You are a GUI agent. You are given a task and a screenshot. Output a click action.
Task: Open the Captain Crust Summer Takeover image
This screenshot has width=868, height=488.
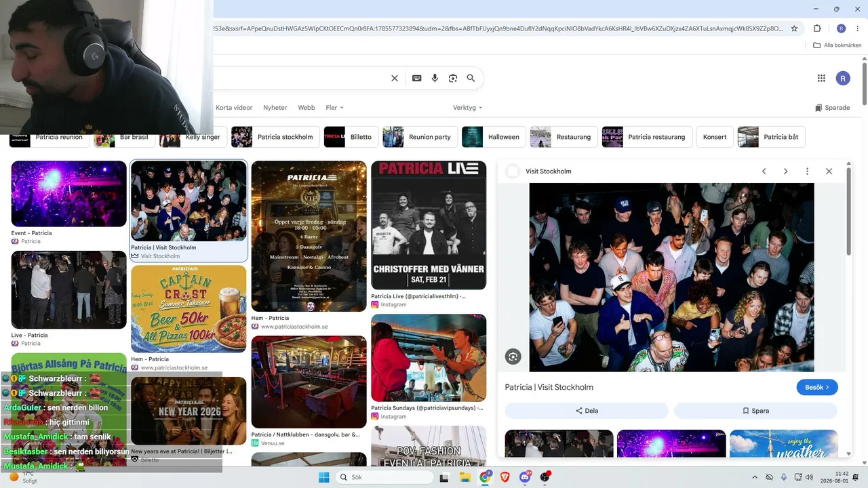[189, 309]
